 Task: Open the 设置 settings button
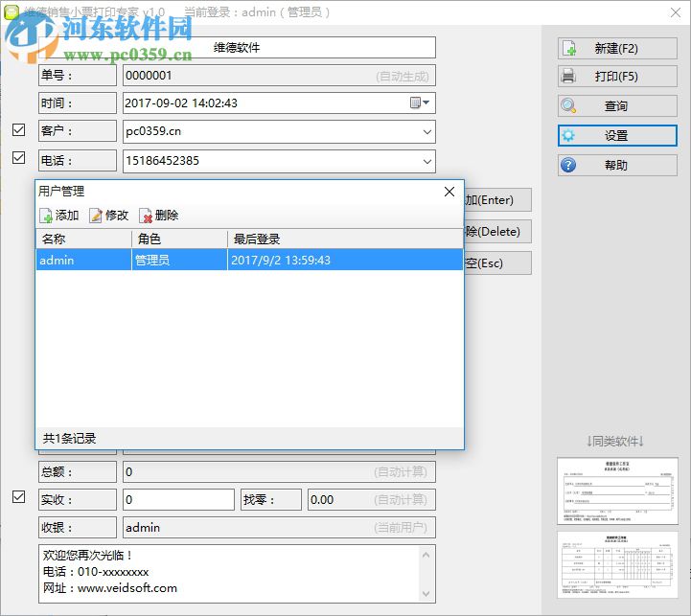pyautogui.click(x=617, y=135)
